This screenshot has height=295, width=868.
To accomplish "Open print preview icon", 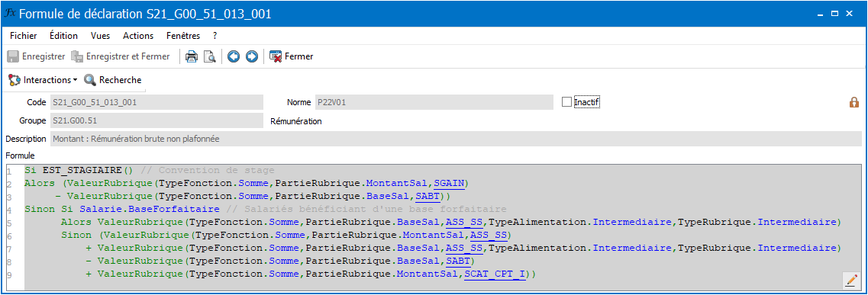I will pos(209,56).
